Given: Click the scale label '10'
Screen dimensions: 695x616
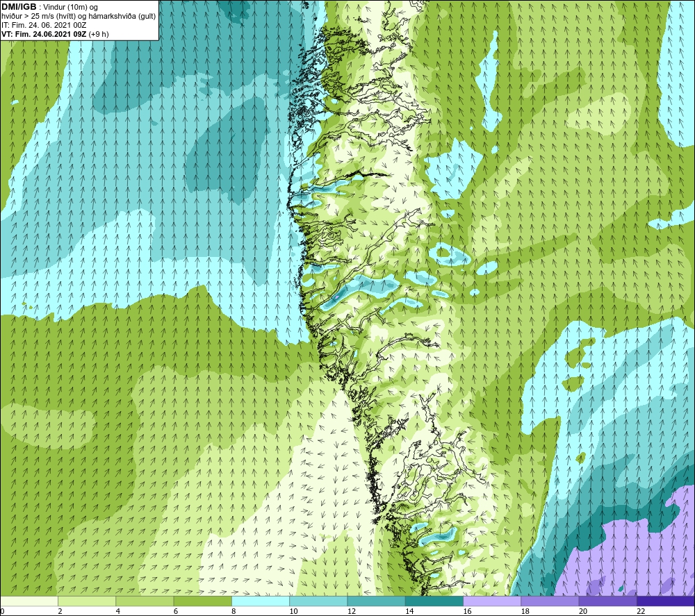Looking at the screenshot, I should pyautogui.click(x=293, y=612).
